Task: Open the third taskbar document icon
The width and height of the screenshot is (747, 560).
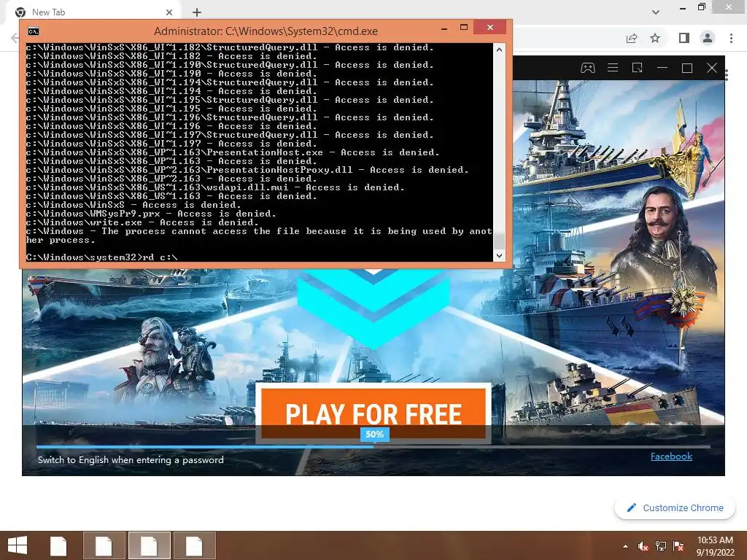Action: (x=149, y=545)
